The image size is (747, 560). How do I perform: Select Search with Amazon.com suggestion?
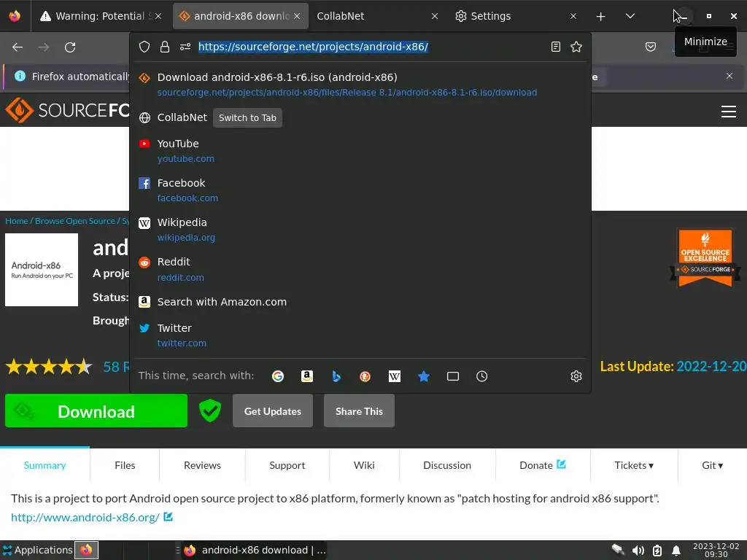360,302
